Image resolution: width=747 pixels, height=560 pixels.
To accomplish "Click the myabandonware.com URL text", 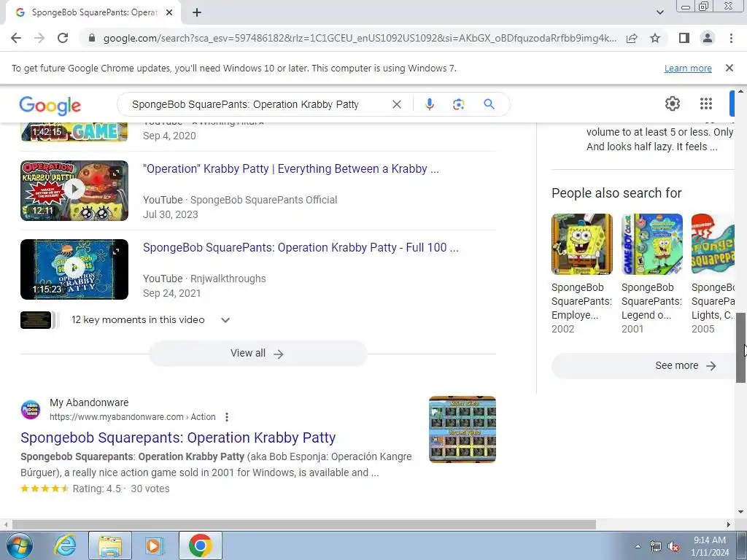I will tap(133, 417).
